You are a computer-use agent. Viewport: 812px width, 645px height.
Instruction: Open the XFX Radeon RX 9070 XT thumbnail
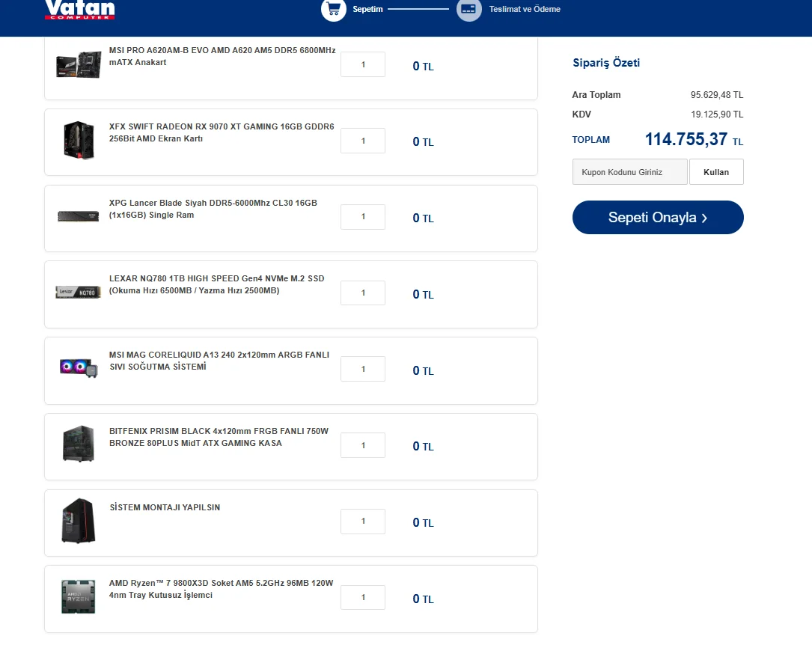click(79, 140)
